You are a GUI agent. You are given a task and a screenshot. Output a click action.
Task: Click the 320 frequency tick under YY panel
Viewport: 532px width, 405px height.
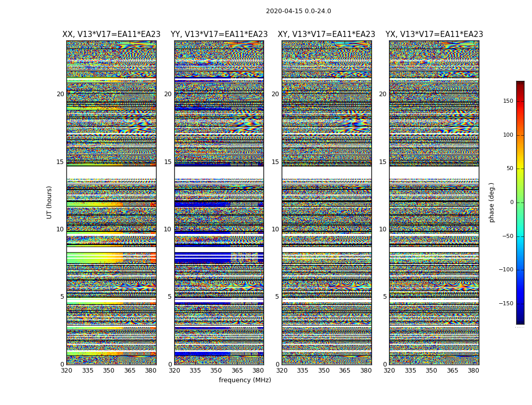pyautogui.click(x=174, y=371)
